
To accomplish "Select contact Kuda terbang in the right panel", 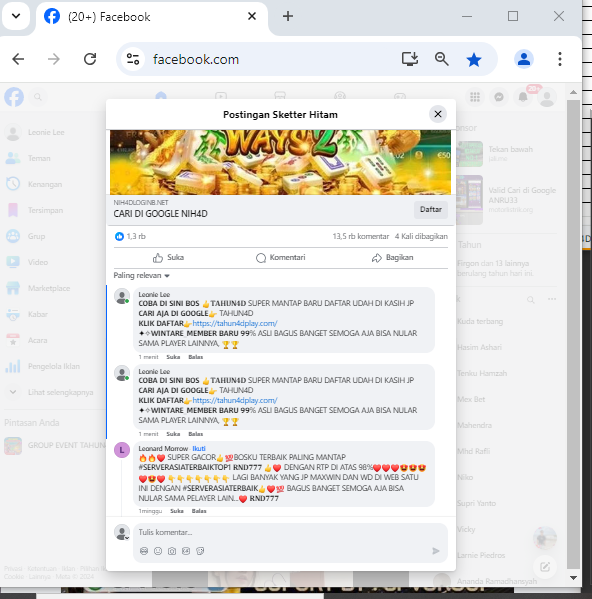I will tap(480, 321).
